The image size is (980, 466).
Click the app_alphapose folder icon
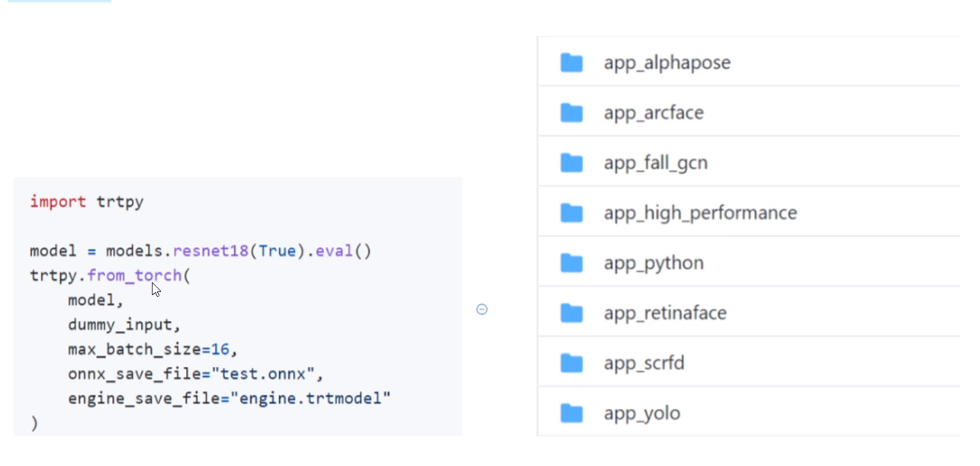coord(571,63)
